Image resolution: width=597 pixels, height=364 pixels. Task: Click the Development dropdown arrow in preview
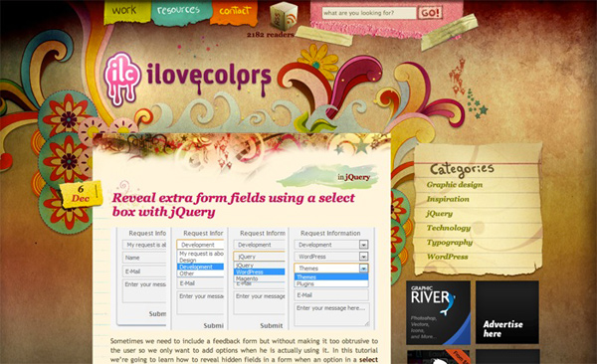[363, 245]
